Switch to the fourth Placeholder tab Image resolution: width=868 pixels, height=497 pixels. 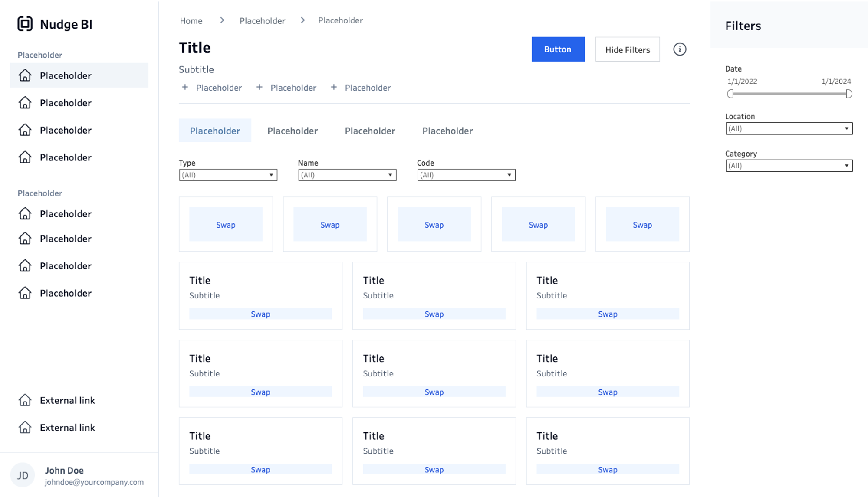click(x=447, y=131)
